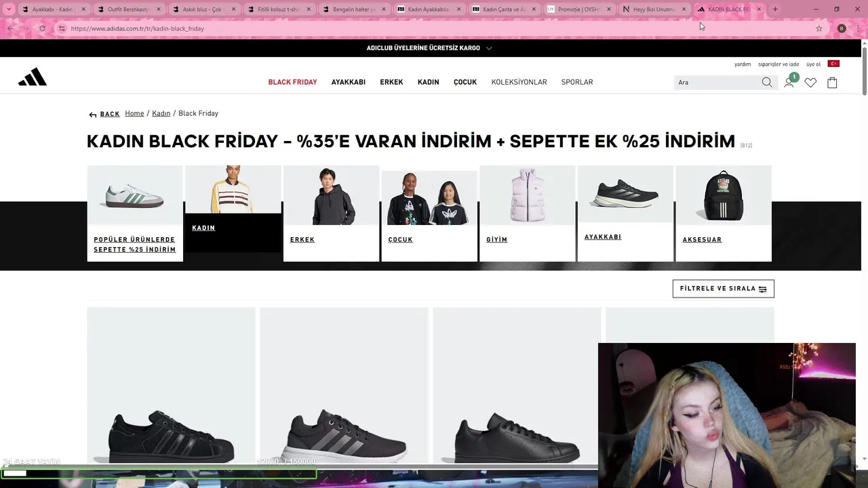Click the filter sliders icon
Viewport: 868px width, 488px height.
click(762, 289)
